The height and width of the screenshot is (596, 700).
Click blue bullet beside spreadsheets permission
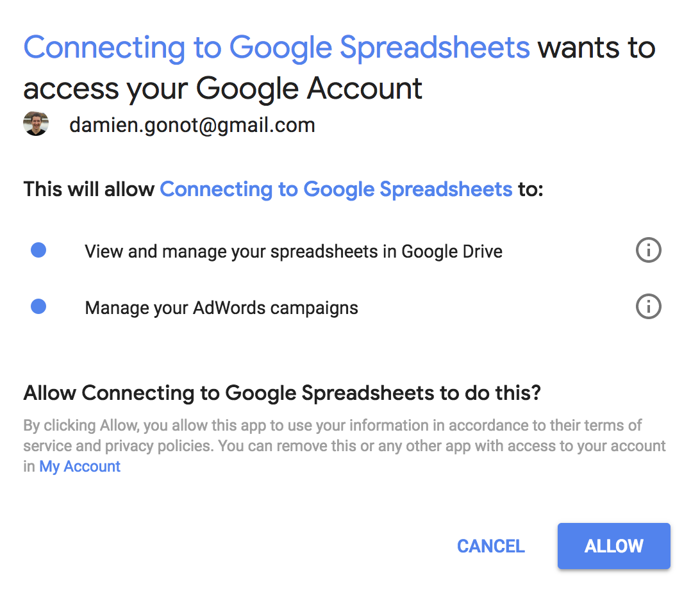tap(38, 251)
